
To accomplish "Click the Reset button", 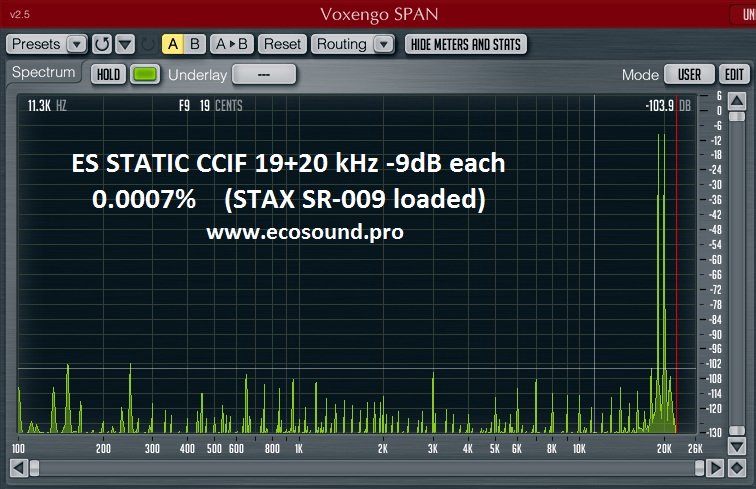I will 282,44.
